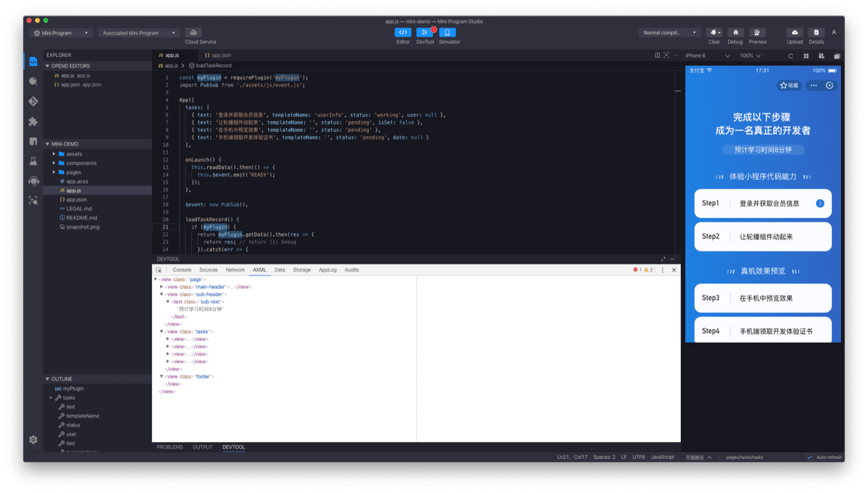The image size is (868, 493).
Task: Open Preview from the top toolbar
Action: [757, 34]
